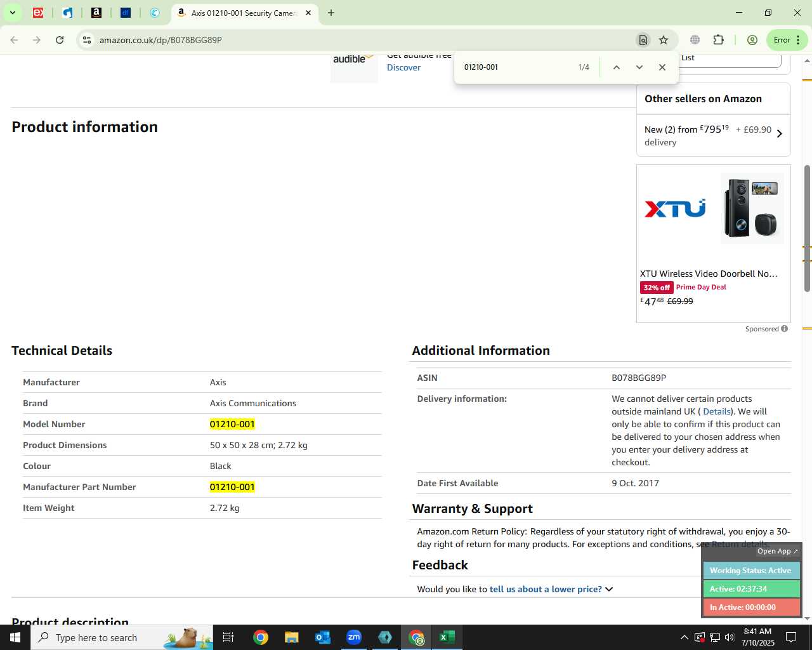
Task: Open the Extensions puzzle icon
Action: [718, 40]
